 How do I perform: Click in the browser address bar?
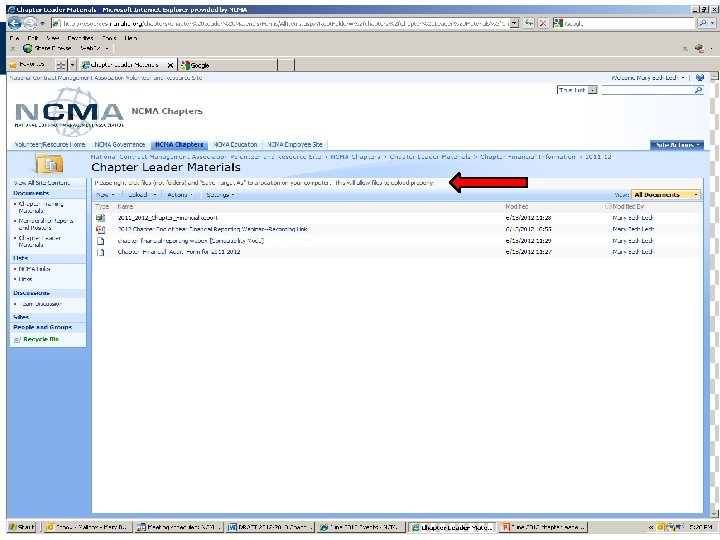[x=280, y=23]
